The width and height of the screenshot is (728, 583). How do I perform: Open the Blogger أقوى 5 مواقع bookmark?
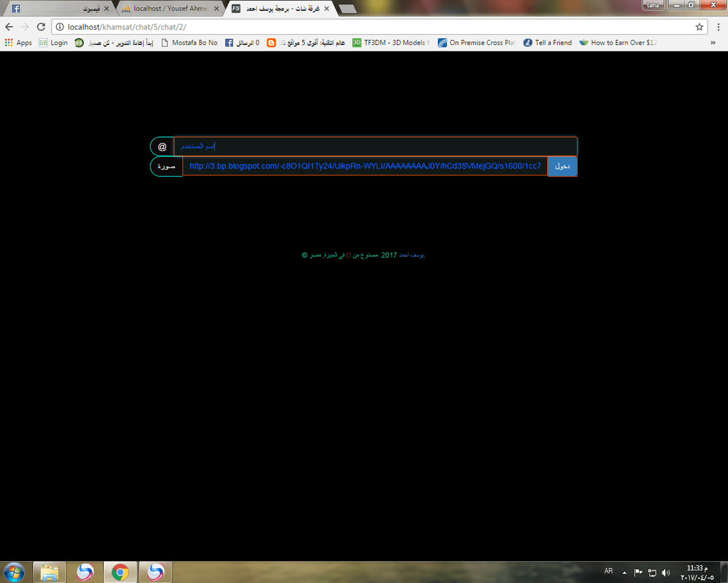(x=306, y=43)
